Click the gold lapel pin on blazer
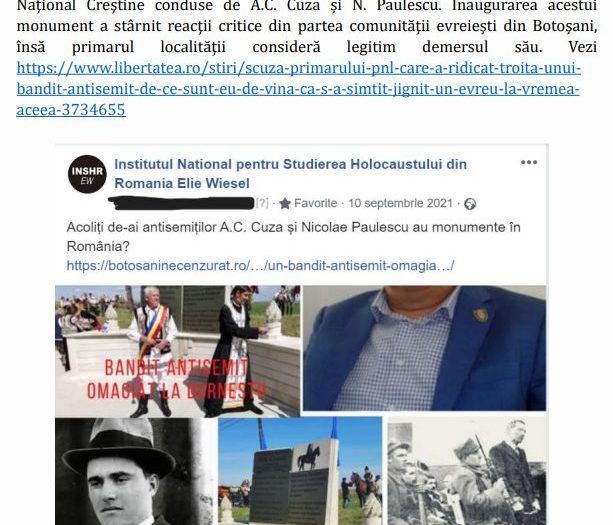 point(480,315)
